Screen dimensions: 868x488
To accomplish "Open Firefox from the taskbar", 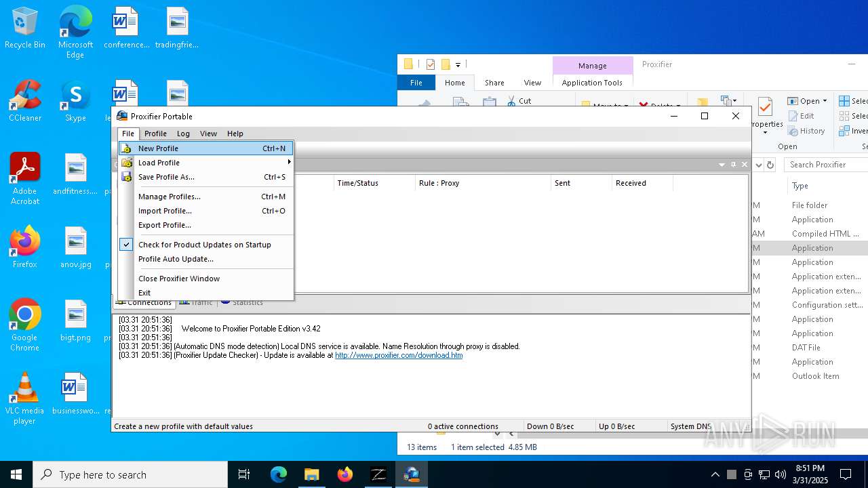I will (345, 474).
